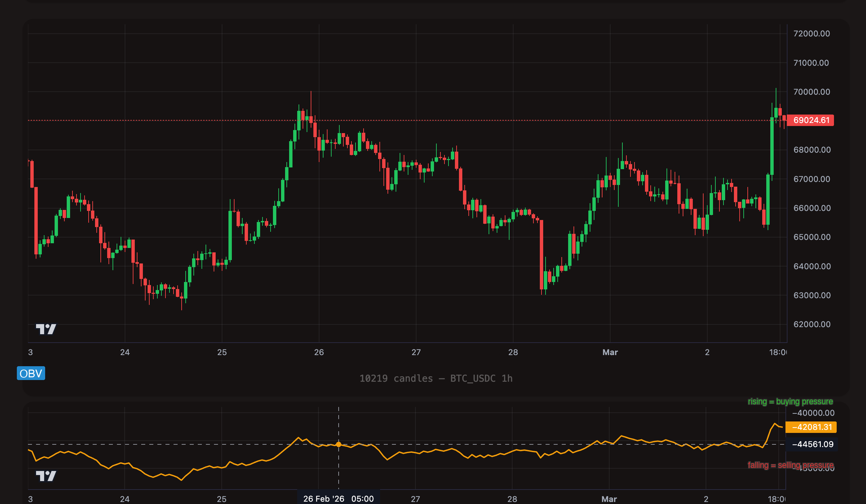The image size is (866, 504).
Task: Click the crosshair timestamp tag 26 Feb '26 05:00
Action: (x=339, y=499)
